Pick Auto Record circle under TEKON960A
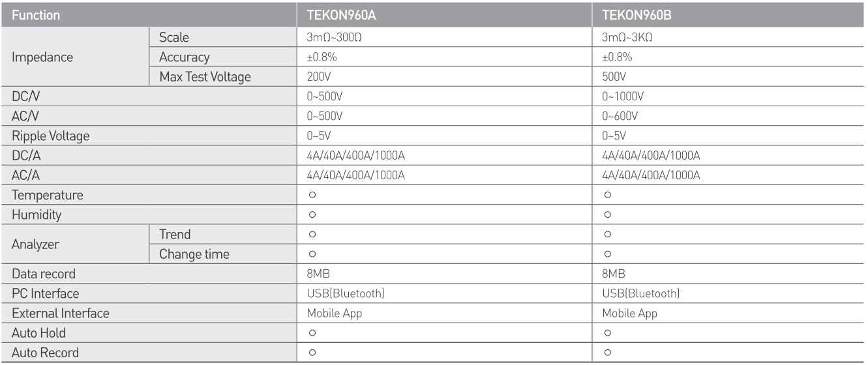This screenshot has height=365, width=868. [312, 353]
